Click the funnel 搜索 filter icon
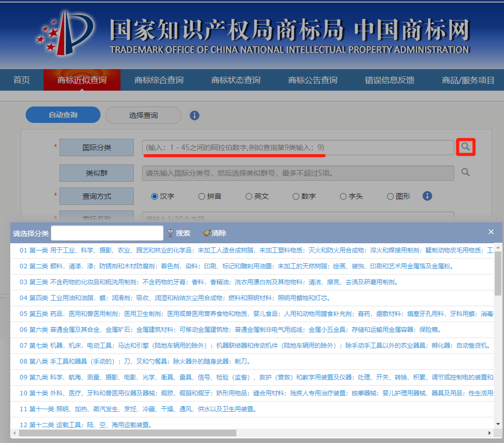 [x=170, y=234]
